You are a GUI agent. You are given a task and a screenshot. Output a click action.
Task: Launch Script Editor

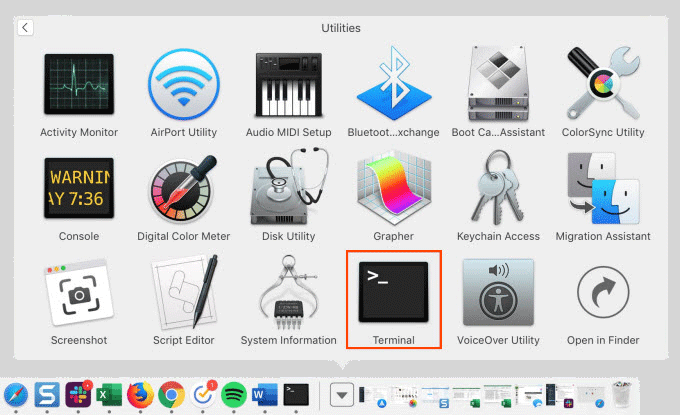tap(184, 291)
